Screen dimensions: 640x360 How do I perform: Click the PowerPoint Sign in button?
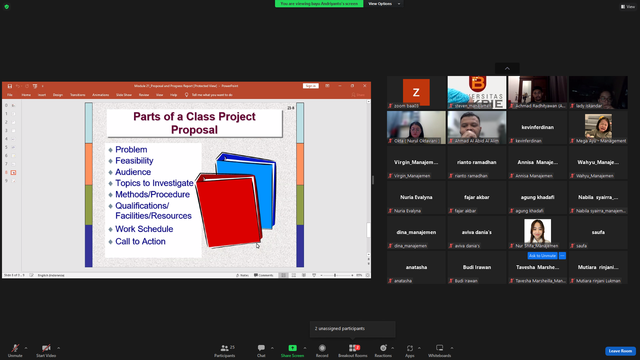(x=311, y=86)
